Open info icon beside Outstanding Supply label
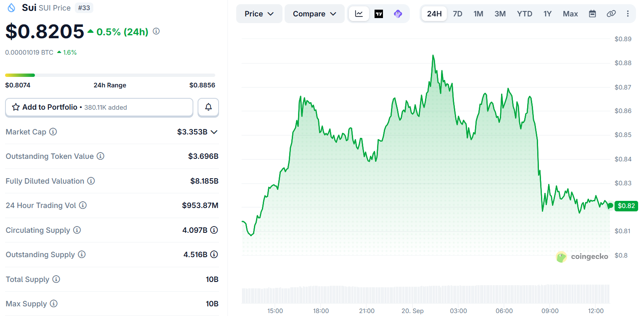Screen dimensions: 644x316 pos(82,254)
